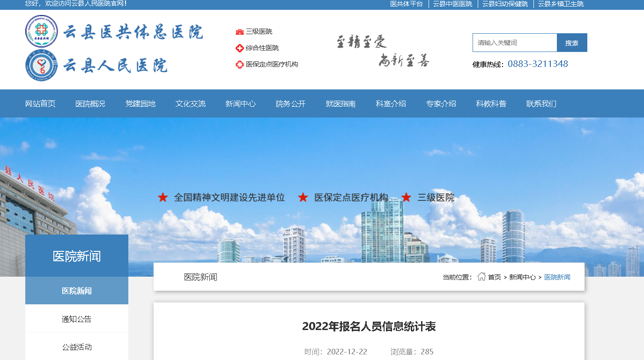The image size is (644, 360).
Task: Click 首页 in the breadcrumb
Action: [495, 277]
